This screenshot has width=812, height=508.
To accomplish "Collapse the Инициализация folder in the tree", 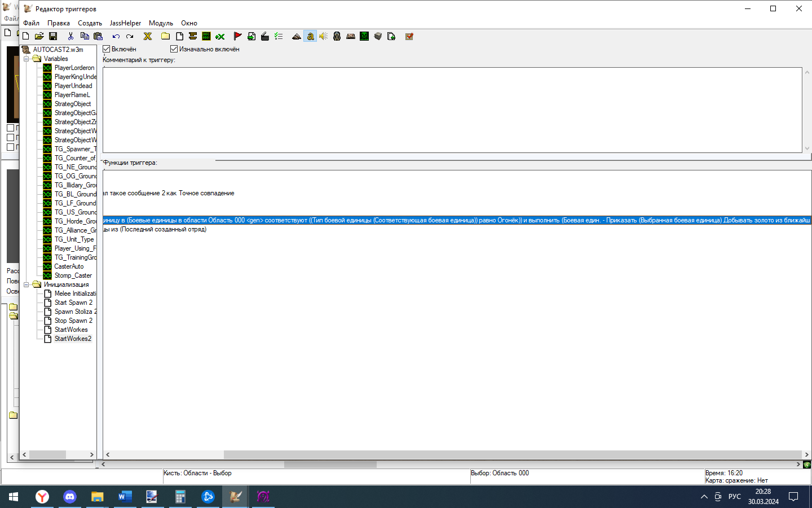I will tap(26, 284).
